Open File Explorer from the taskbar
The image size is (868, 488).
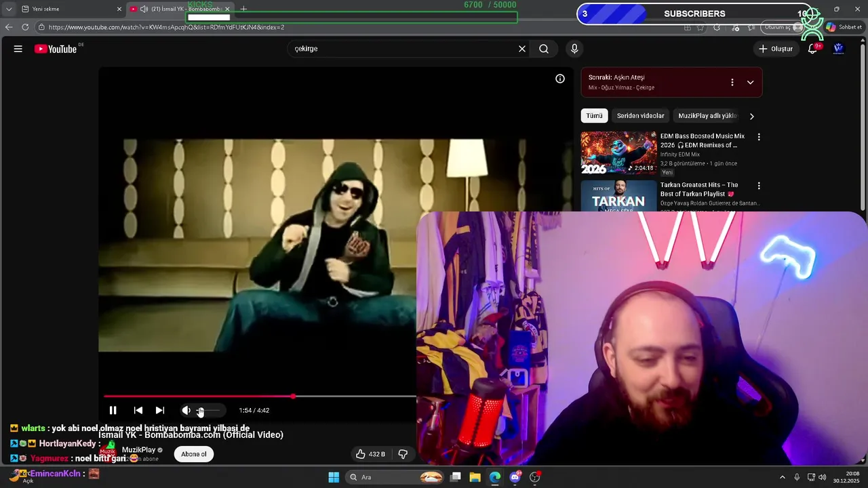tap(475, 477)
